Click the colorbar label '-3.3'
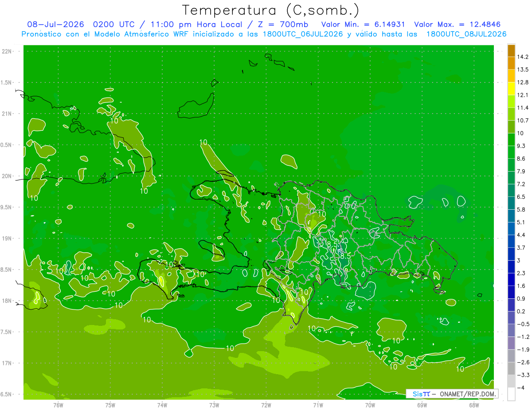 click(524, 375)
